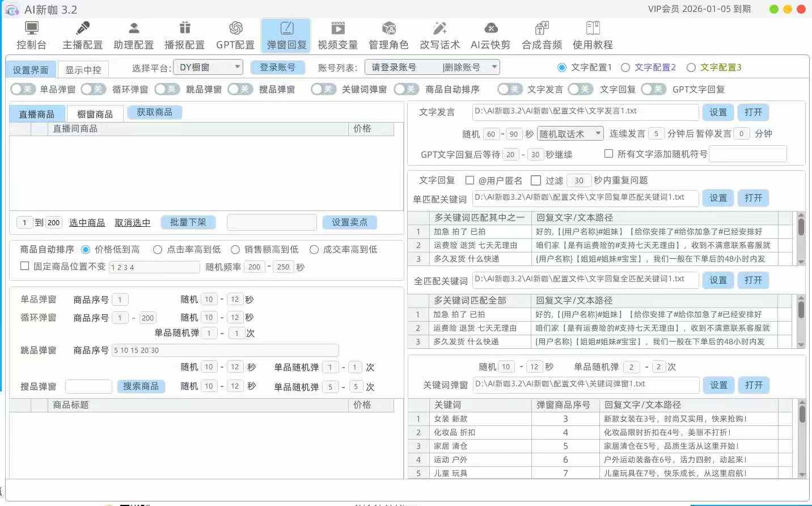Screen dimensions: 812x506
Task: Open the GPT配置 settings icon
Action: pyautogui.click(x=235, y=28)
